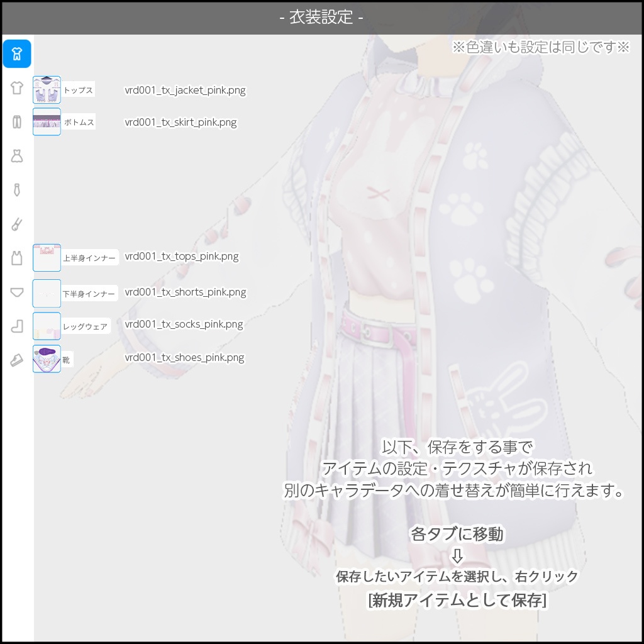644x644 pixels.
Task: Click the 靴 shoes texture thumbnail
Action: [47, 358]
